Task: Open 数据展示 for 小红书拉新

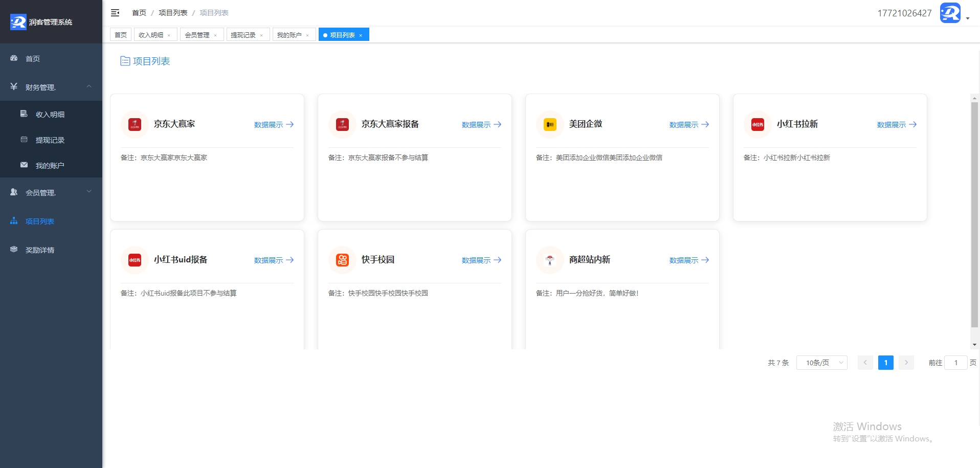Action: (897, 124)
